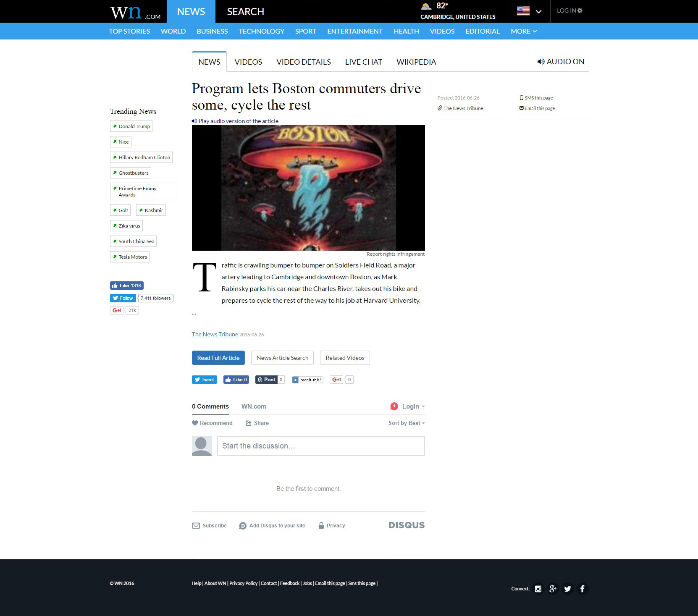This screenshot has height=616, width=698.
Task: Click the Related Videos button
Action: [x=345, y=358]
